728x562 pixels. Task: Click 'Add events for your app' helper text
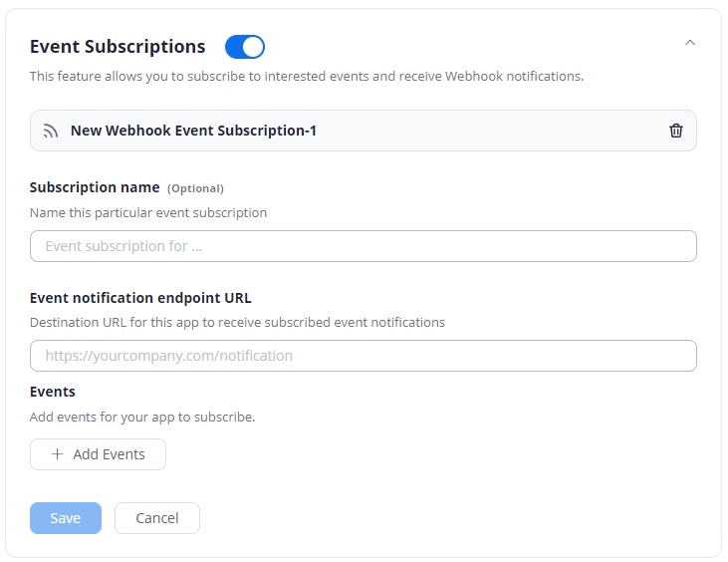tap(142, 418)
